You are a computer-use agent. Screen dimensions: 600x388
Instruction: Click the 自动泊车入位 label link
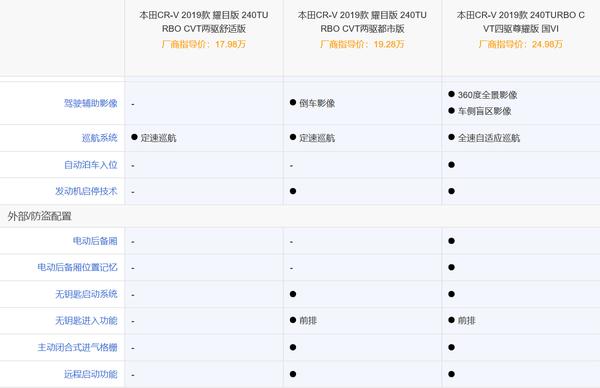(x=91, y=165)
